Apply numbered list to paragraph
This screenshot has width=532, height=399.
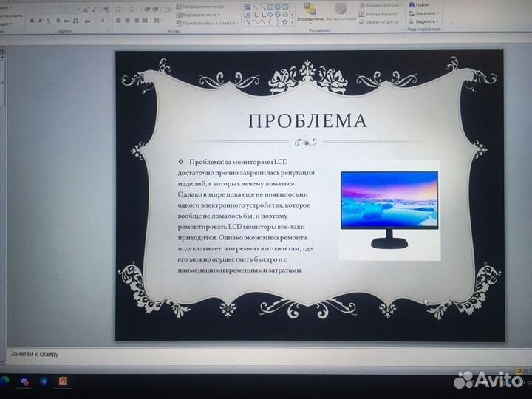click(x=132, y=10)
